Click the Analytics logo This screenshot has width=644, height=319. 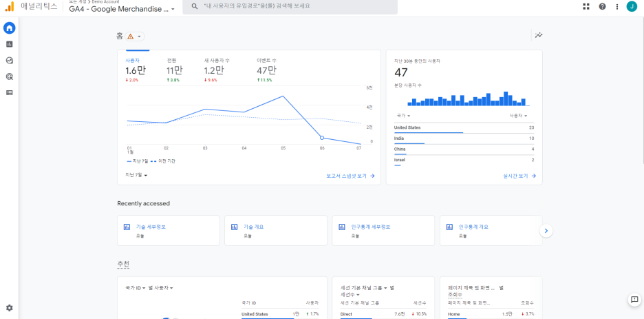(x=9, y=6)
